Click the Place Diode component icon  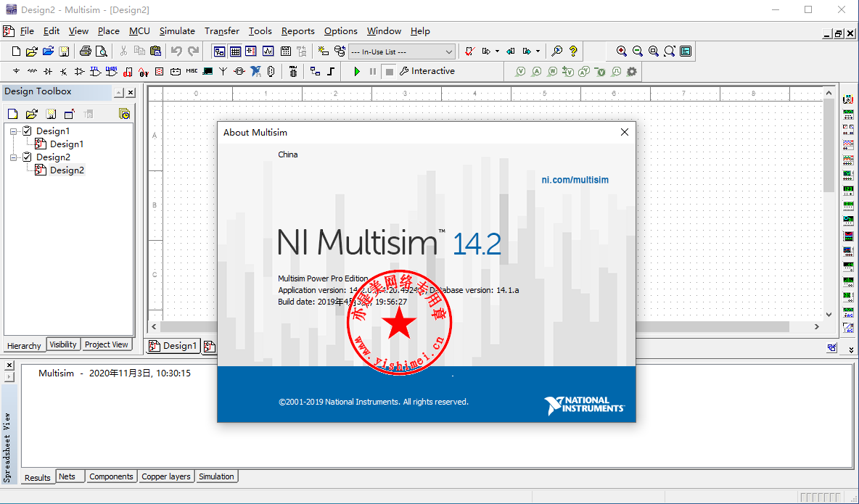[x=48, y=71]
